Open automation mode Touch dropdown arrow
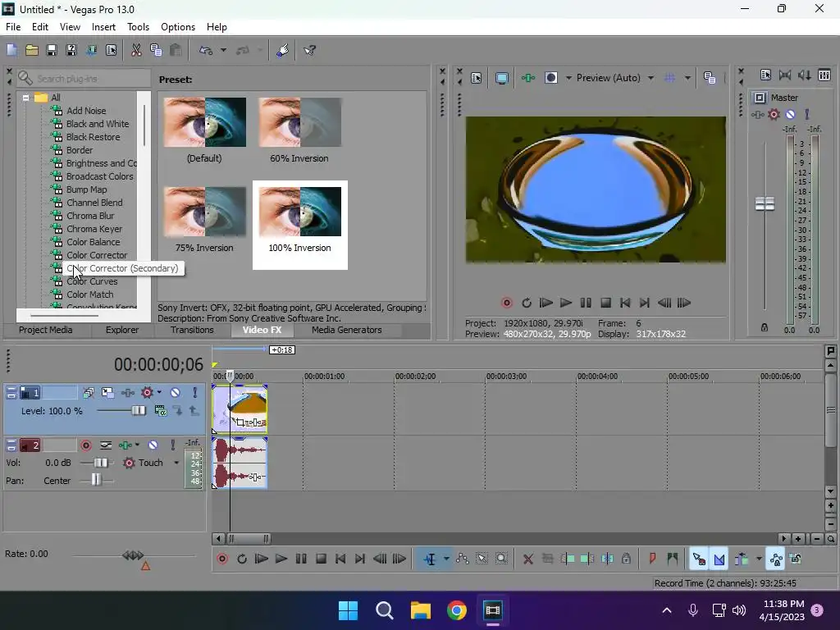 pyautogui.click(x=176, y=463)
